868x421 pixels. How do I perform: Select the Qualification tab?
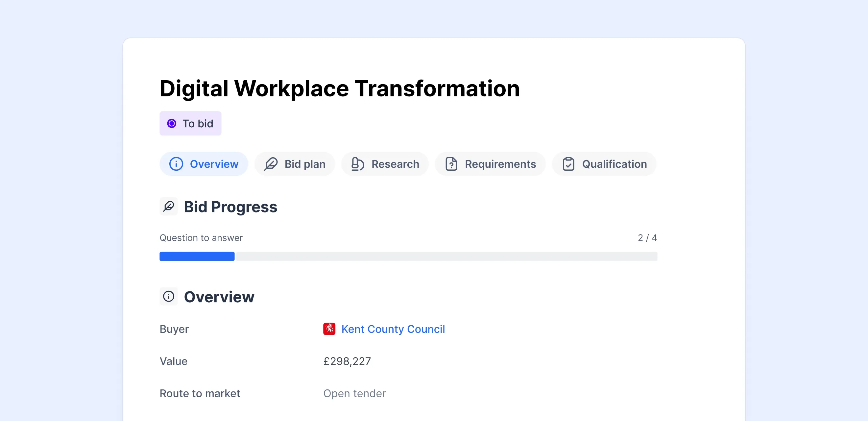(604, 164)
